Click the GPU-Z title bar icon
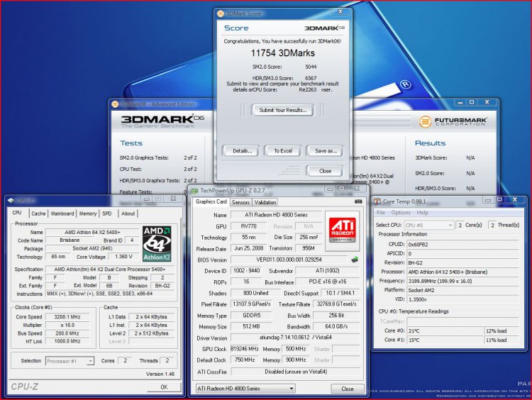The width and height of the screenshot is (532, 400). coord(194,190)
